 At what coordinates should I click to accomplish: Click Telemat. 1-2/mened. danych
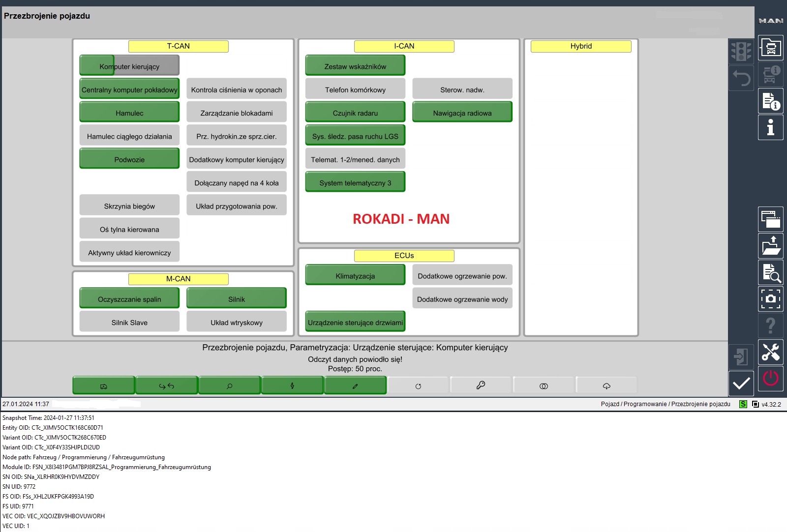[355, 159]
